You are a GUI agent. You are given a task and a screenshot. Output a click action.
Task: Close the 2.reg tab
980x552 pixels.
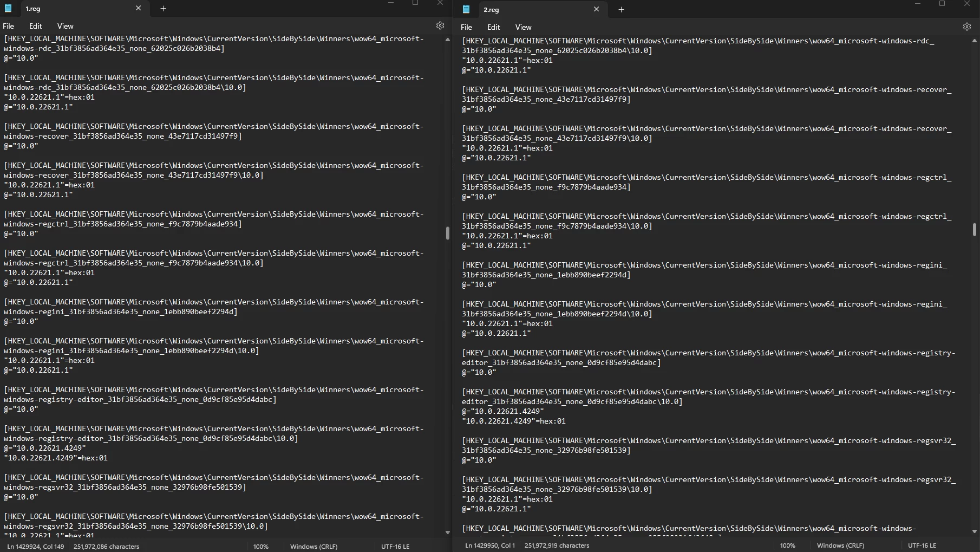coord(596,9)
